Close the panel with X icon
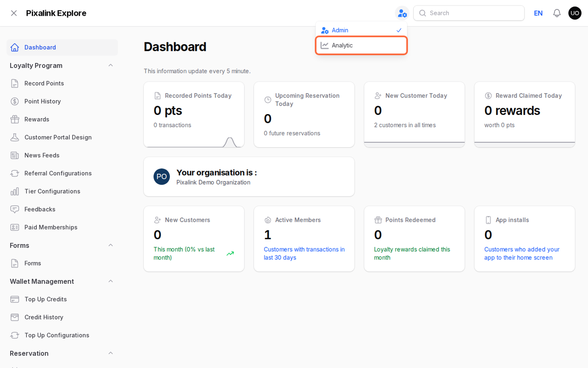 click(x=14, y=13)
